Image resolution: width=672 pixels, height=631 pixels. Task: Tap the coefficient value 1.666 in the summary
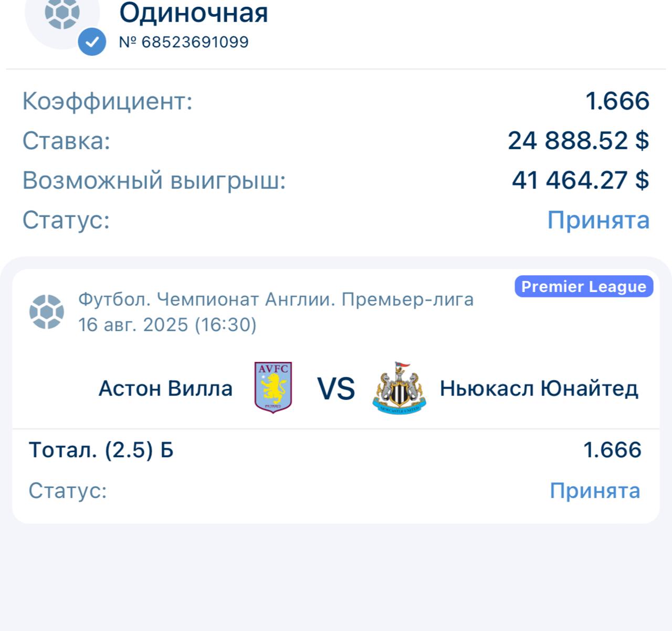[x=617, y=101]
